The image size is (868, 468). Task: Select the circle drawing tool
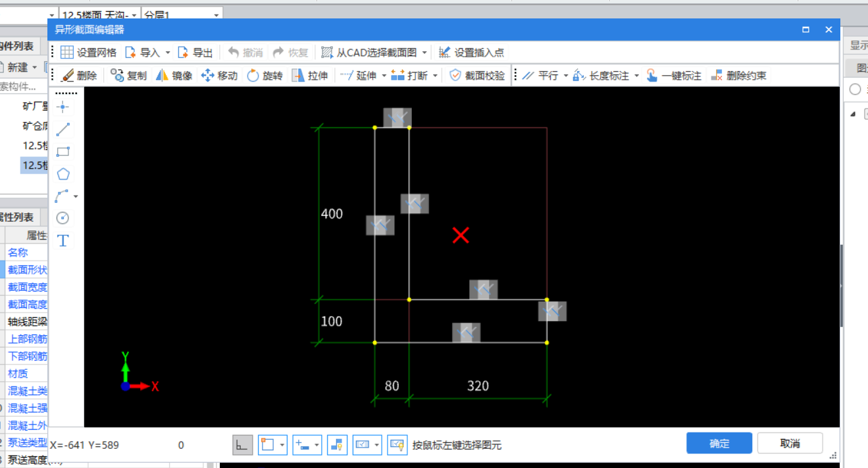[63, 218]
